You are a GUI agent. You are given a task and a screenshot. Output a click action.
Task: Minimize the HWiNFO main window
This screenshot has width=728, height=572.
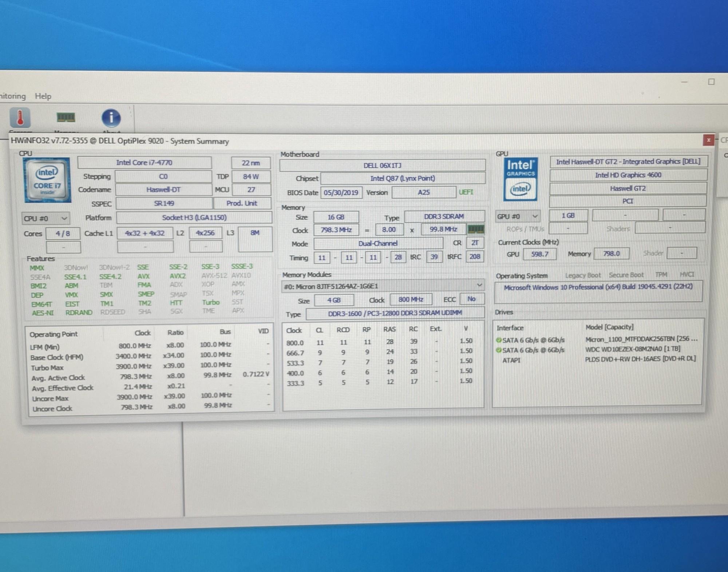[684, 82]
